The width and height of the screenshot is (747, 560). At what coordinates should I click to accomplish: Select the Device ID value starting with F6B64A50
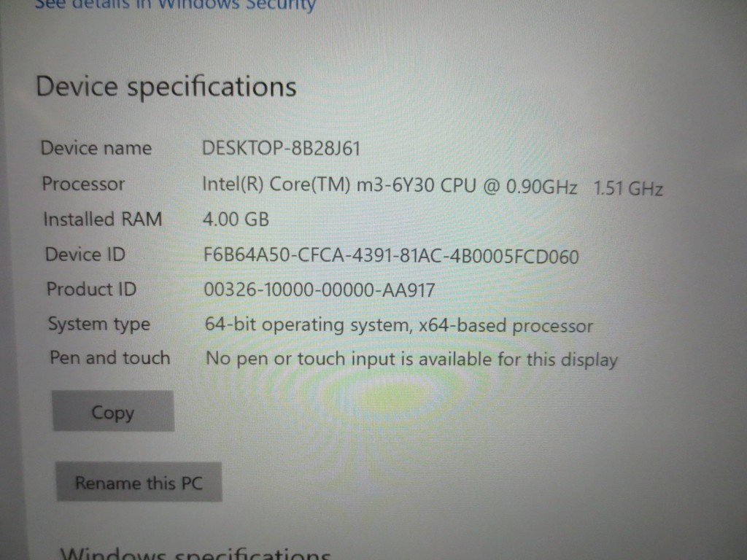[x=391, y=256]
